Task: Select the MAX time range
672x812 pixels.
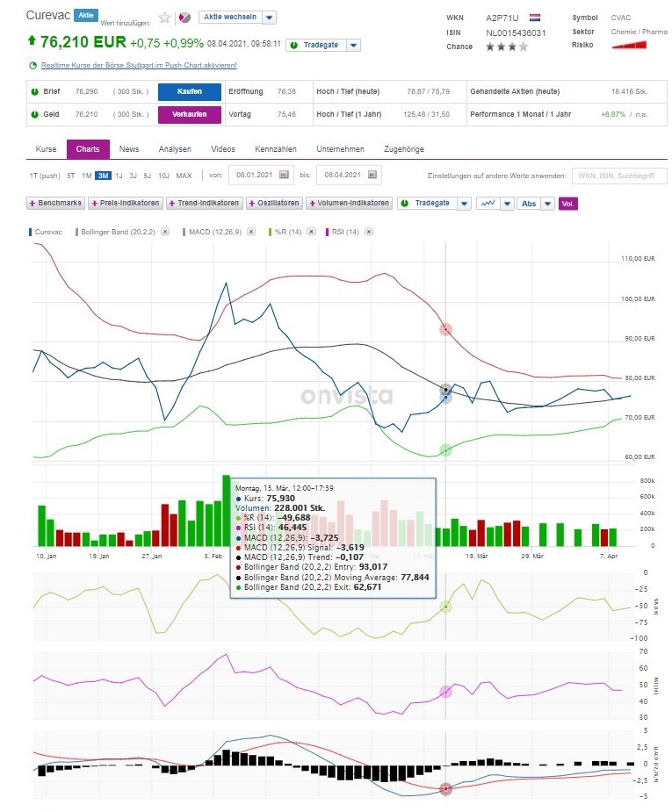Action: 184,176
